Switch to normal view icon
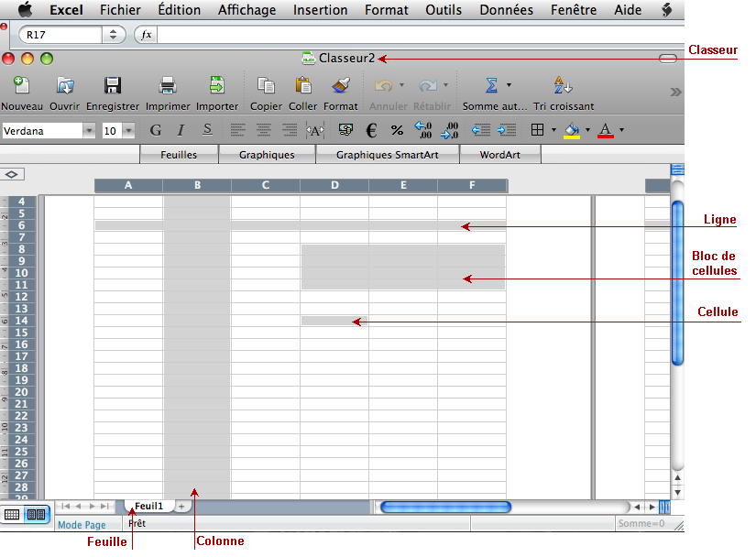 (12, 515)
